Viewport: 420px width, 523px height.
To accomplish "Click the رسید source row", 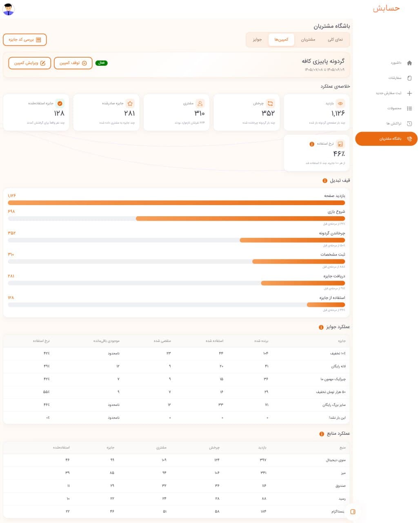I will 176,499.
